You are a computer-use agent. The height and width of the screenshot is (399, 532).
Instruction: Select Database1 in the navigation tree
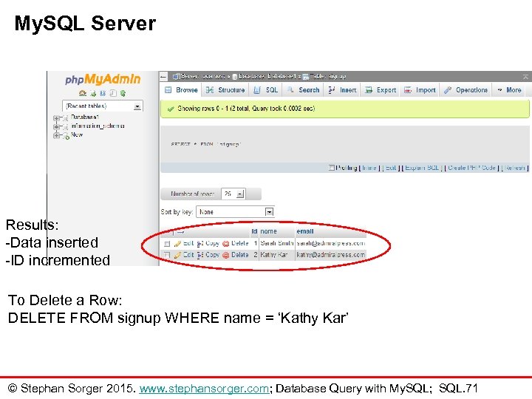pyautogui.click(x=84, y=117)
